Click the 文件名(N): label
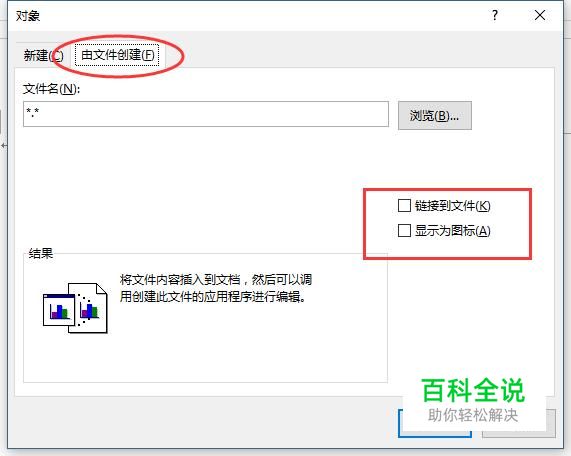571x456 pixels. coord(51,89)
